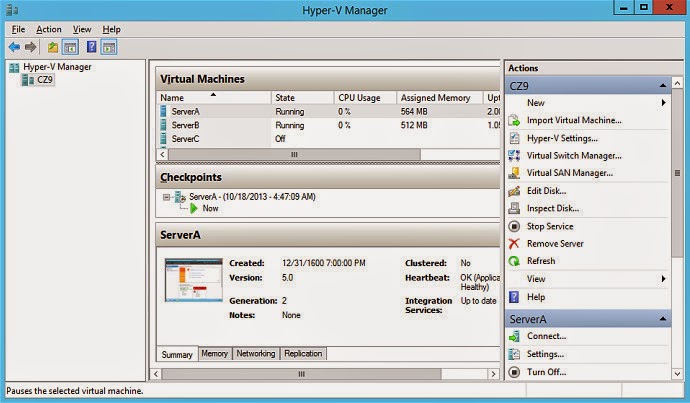Open the Help menu

[x=111, y=29]
